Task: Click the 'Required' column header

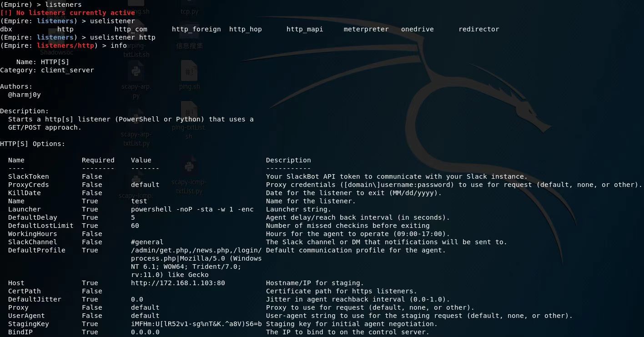Action: 98,160
